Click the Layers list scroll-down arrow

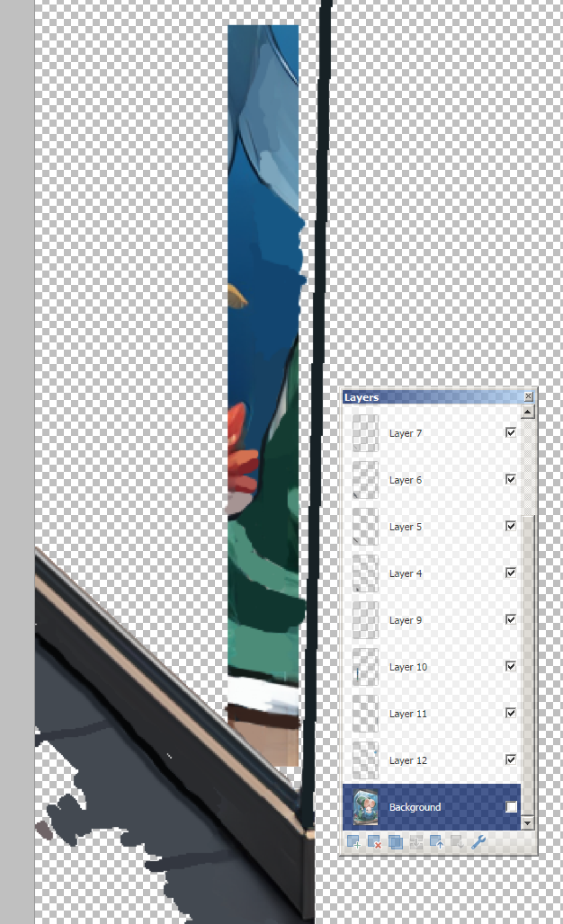click(528, 822)
